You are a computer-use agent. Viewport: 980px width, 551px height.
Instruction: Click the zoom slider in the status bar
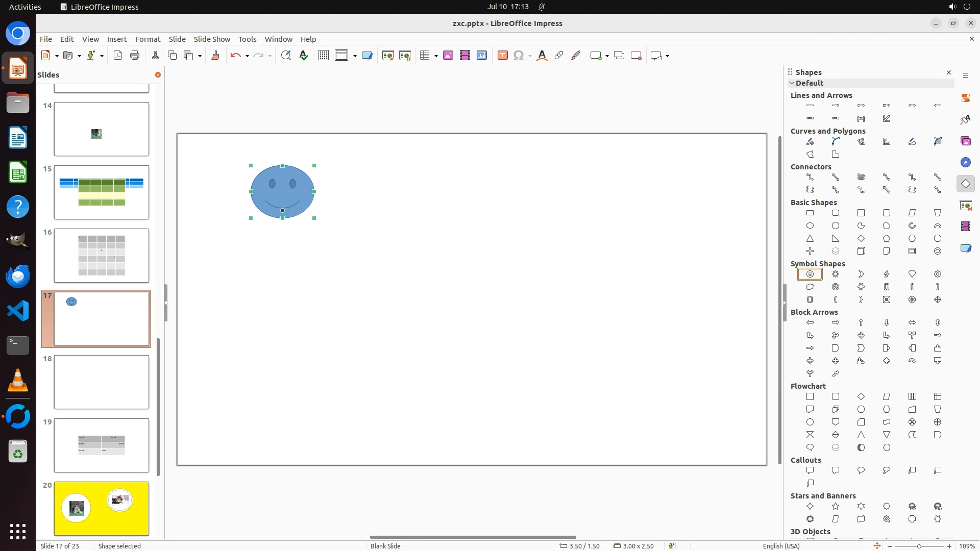point(919,546)
